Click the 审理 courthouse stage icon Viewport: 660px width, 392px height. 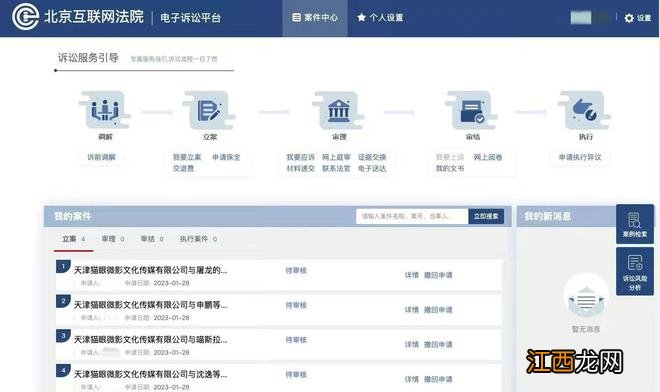pos(338,110)
